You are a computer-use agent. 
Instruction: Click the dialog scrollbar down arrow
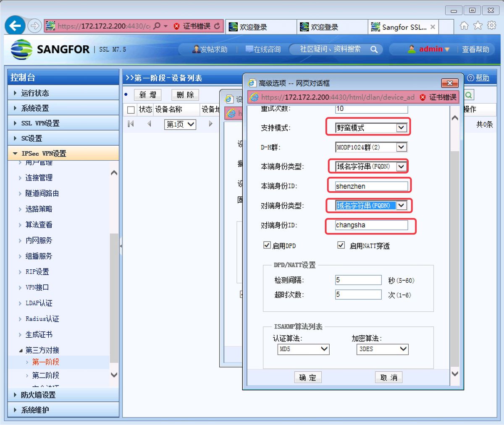coord(455,373)
